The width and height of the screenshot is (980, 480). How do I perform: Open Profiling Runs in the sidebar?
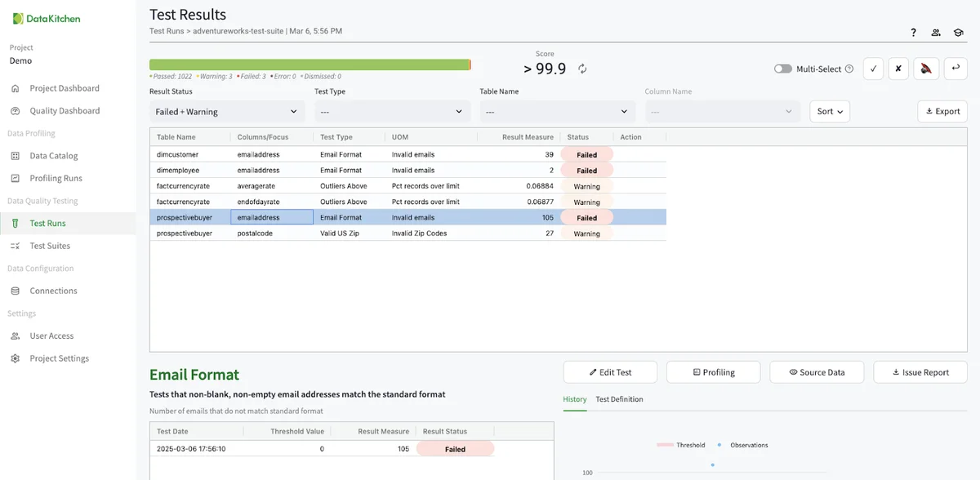pyautogui.click(x=56, y=178)
